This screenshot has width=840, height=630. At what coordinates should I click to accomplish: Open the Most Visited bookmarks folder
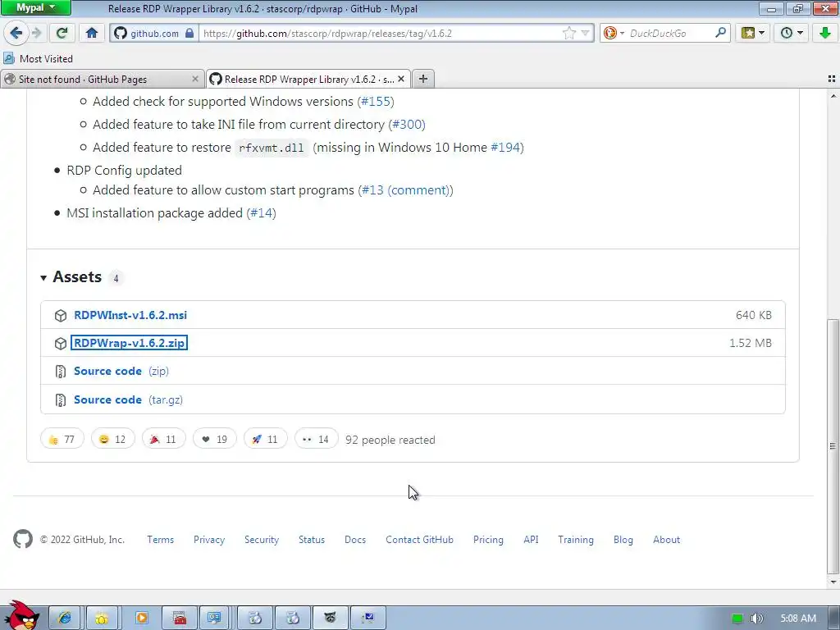[x=38, y=58]
